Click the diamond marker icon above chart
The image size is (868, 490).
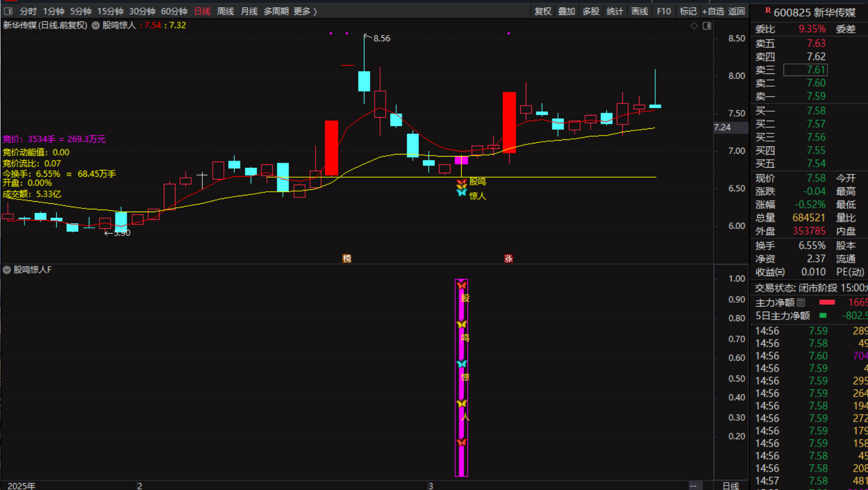click(694, 26)
